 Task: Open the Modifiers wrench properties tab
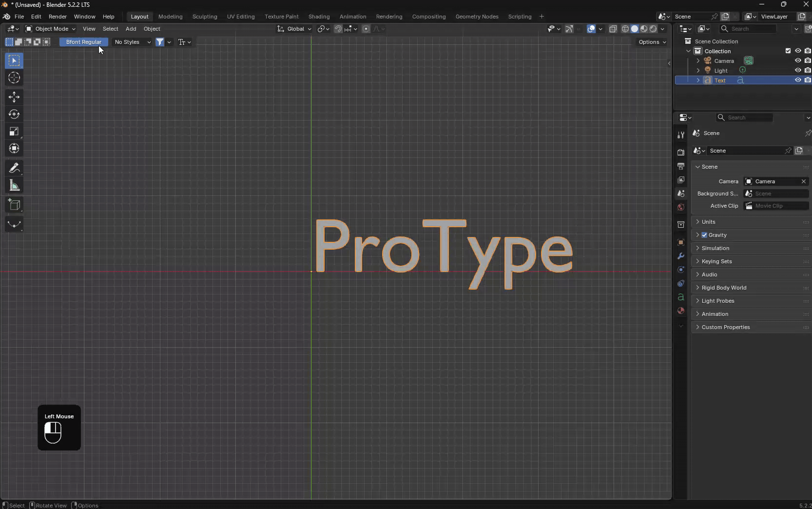pyautogui.click(x=681, y=256)
